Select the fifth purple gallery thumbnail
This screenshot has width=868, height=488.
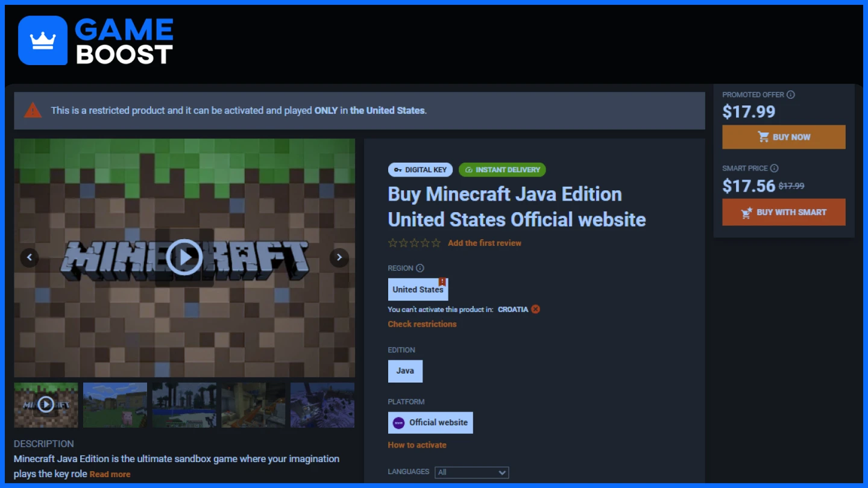(x=322, y=405)
